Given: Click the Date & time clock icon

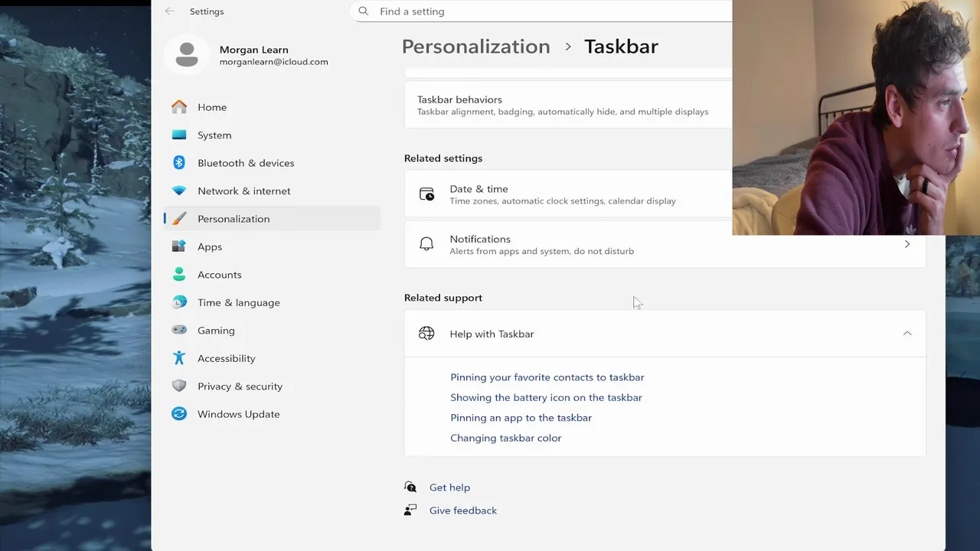Looking at the screenshot, I should (426, 194).
